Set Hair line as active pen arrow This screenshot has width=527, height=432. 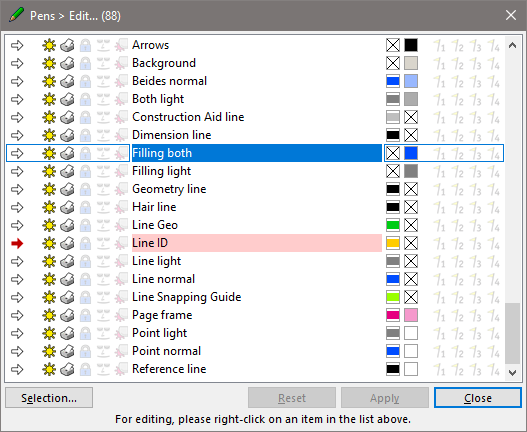(x=17, y=207)
